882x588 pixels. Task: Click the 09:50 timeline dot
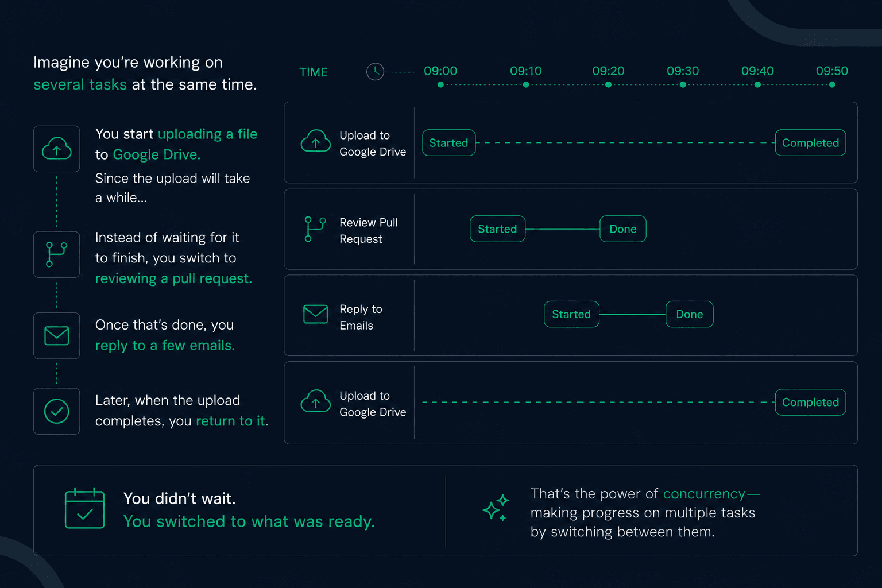pos(832,84)
